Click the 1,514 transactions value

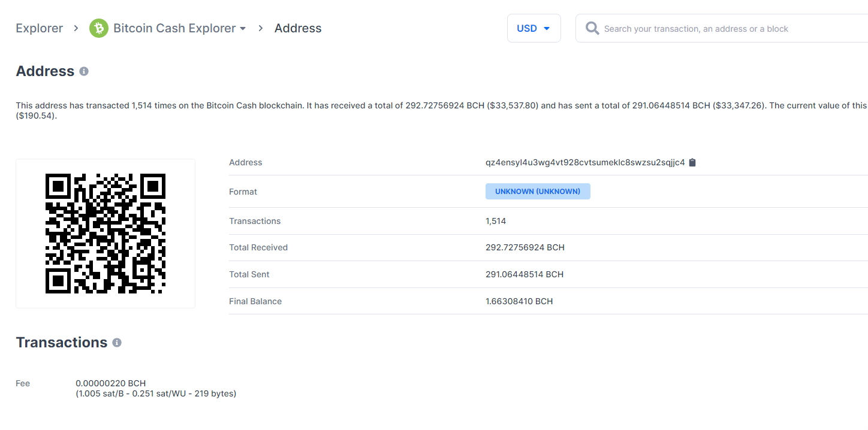pos(496,221)
